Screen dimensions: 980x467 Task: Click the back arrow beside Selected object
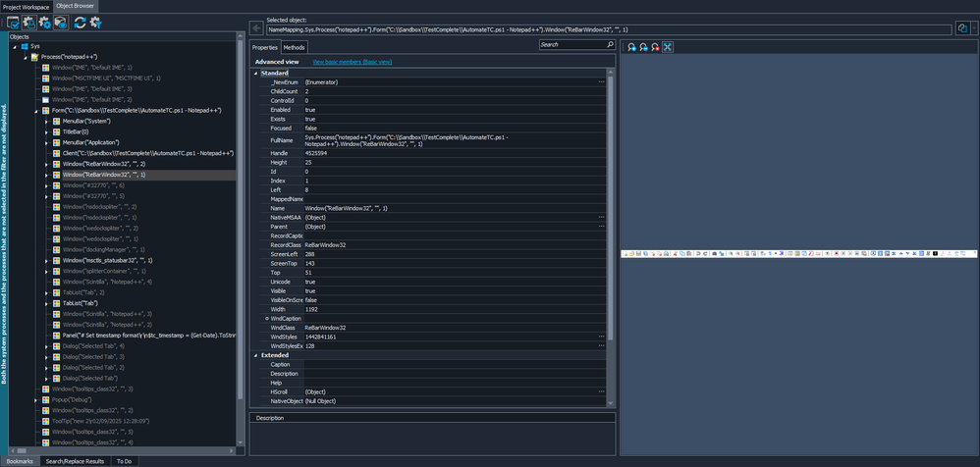(x=256, y=29)
